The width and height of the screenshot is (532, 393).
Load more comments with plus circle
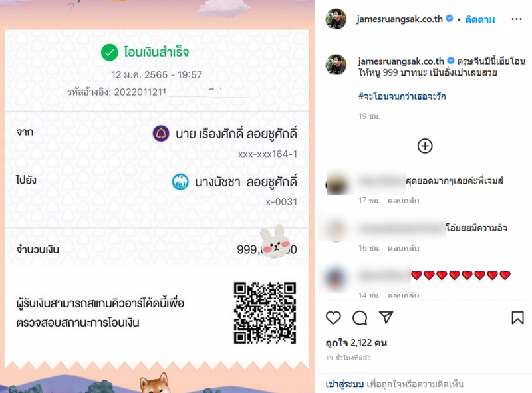pos(425,146)
